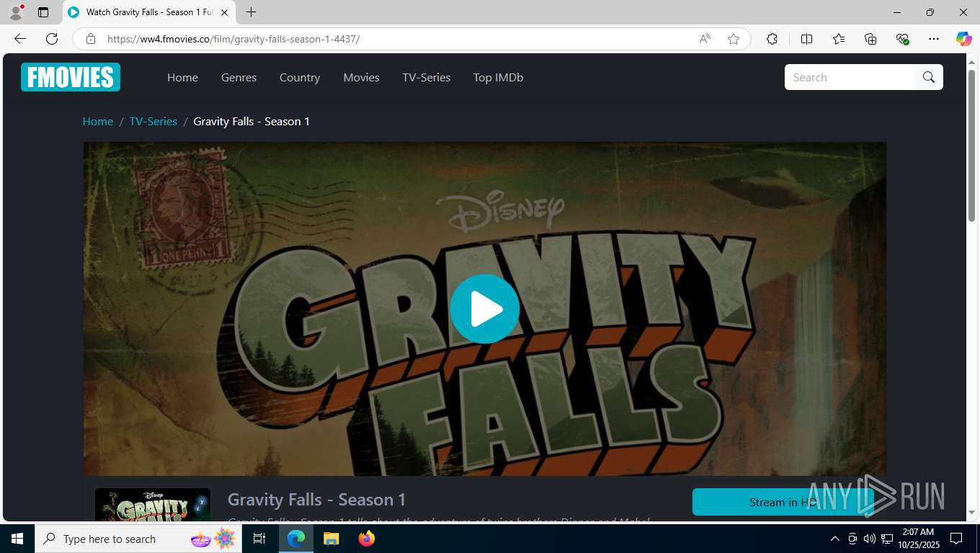Open network status icon in tray
This screenshot has width=980, height=553.
tap(887, 539)
